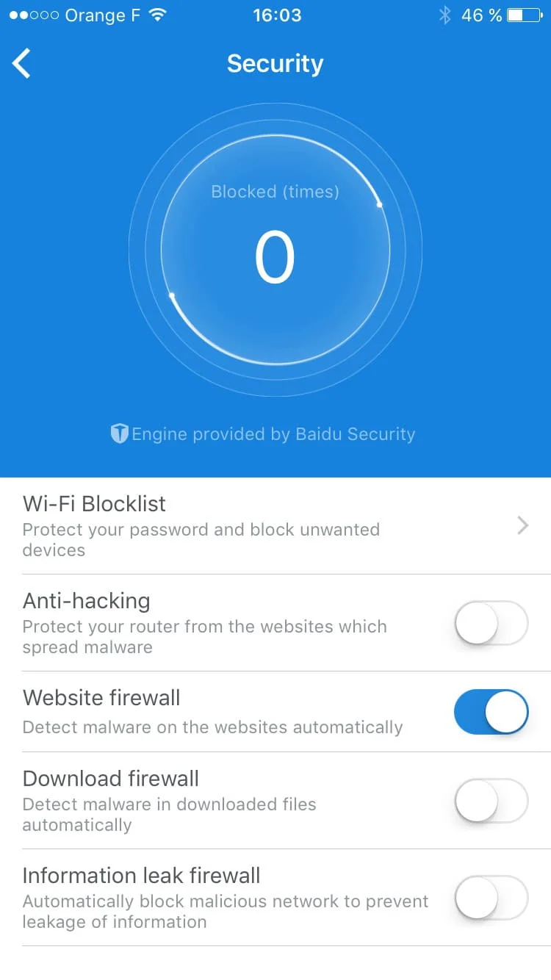Image resolution: width=551 pixels, height=980 pixels.
Task: Open Wi-Fi Blocklist using its chevron
Action: coord(522,525)
